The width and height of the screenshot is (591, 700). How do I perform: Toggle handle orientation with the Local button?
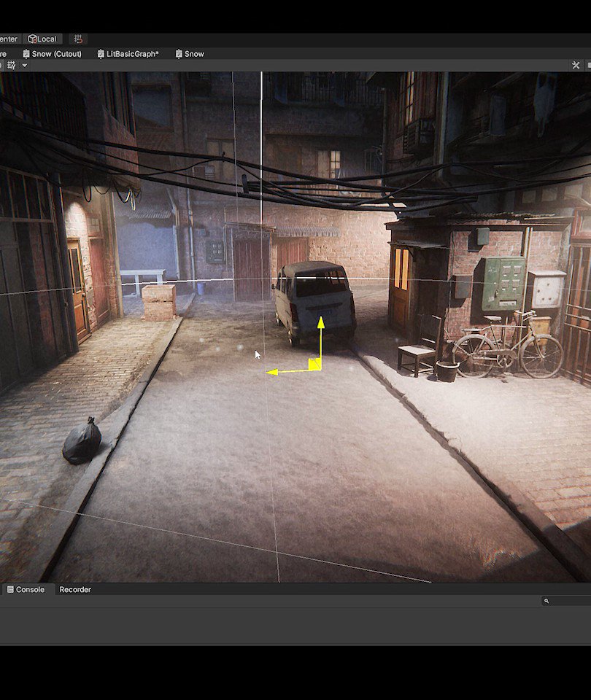[44, 39]
